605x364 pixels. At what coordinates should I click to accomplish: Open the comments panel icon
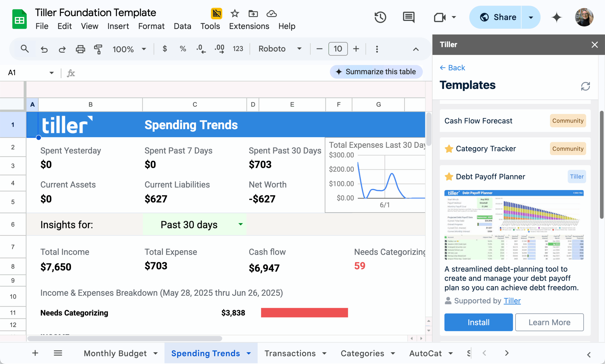[409, 17]
